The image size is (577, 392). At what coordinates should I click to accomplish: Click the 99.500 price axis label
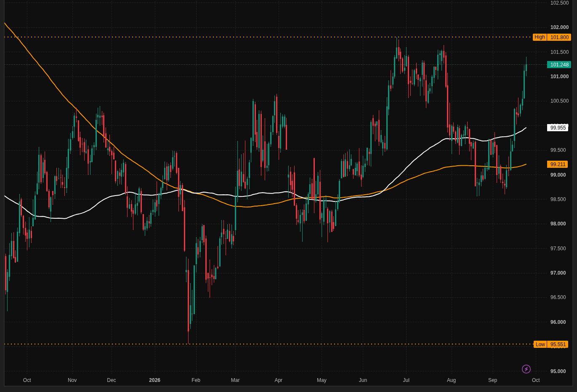[558, 150]
